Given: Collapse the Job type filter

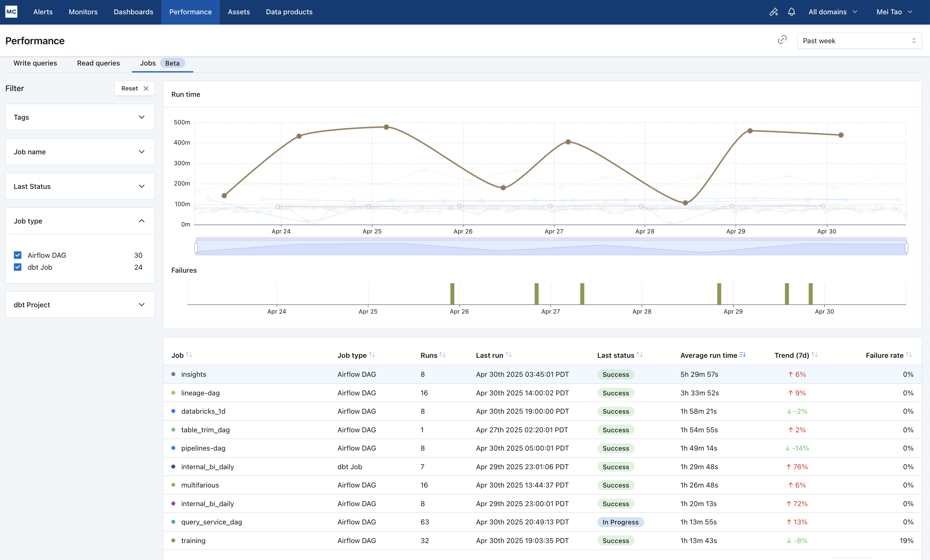Looking at the screenshot, I should point(142,221).
